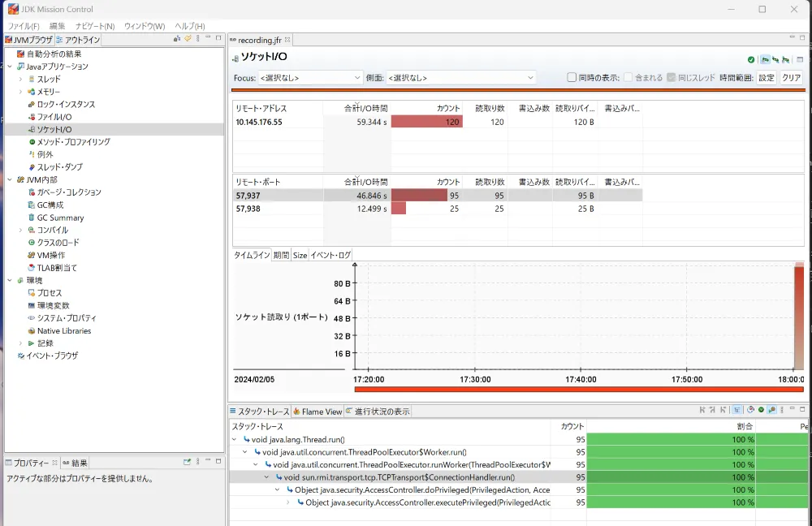Open the VM操作 page icon
This screenshot has height=526, width=812.
point(32,255)
